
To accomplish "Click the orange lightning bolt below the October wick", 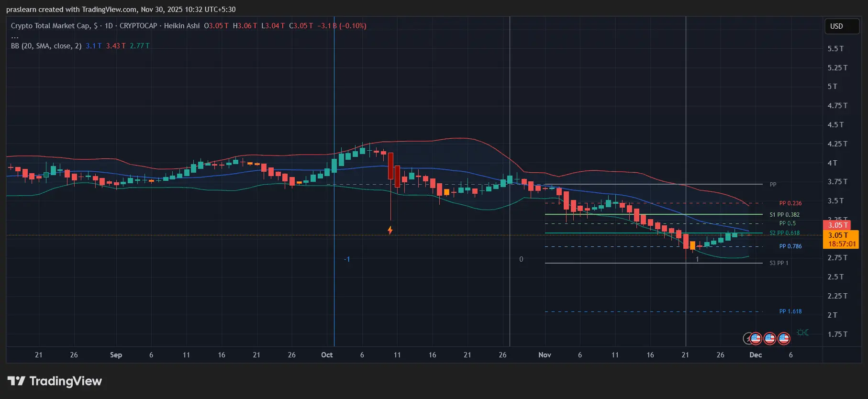I will (390, 230).
